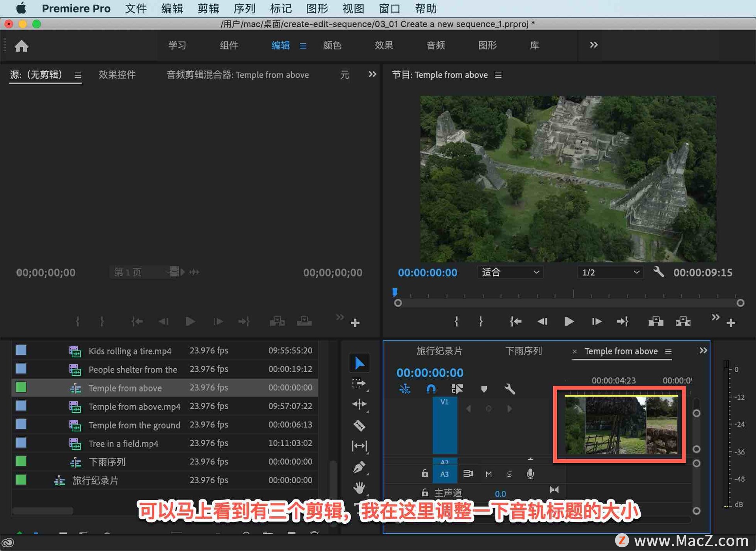Click the Home icon

click(x=21, y=46)
